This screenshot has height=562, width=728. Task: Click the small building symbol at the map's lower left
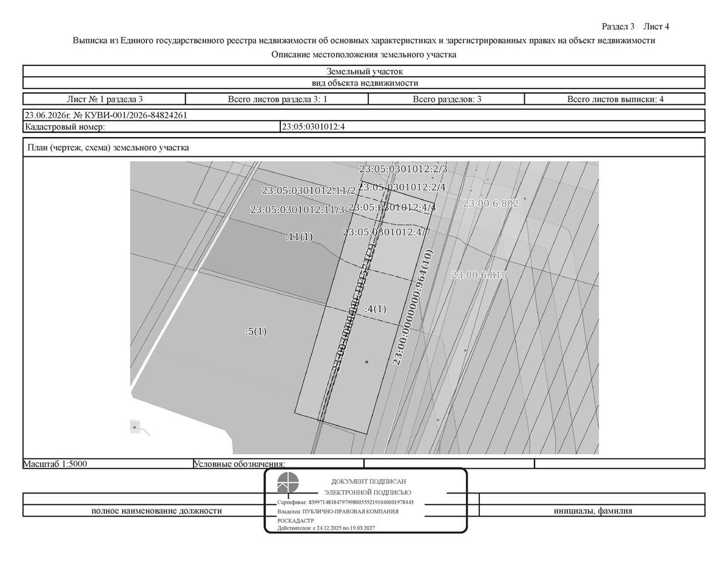click(134, 428)
